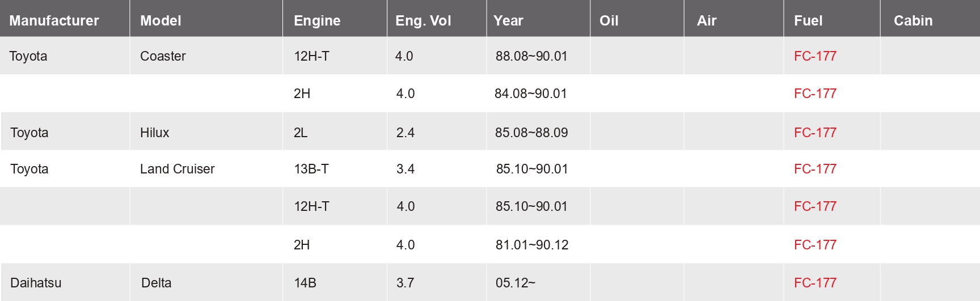Open FC-177 link for Land Cruiser 13B-T
The height and width of the screenshot is (301, 980).
coord(815,169)
